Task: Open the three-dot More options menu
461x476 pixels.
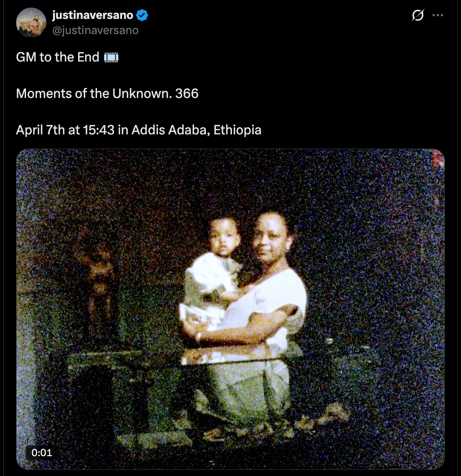Action: (x=438, y=16)
